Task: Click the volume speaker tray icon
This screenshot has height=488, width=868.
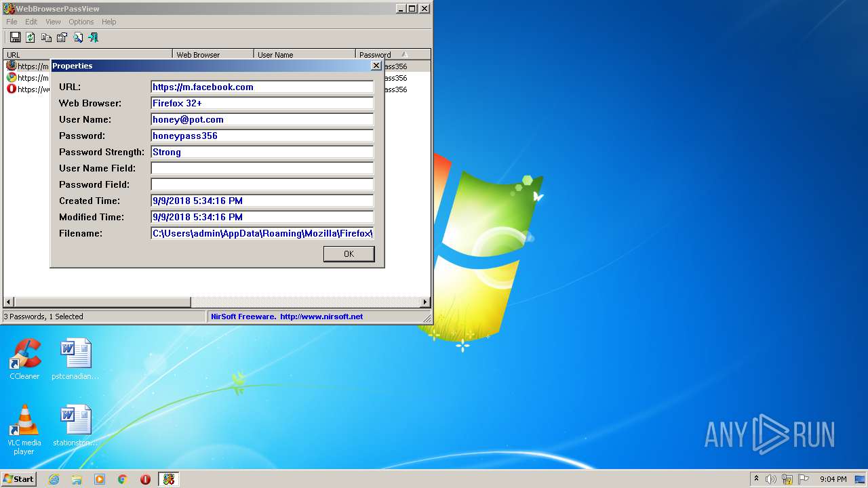Action: click(x=771, y=479)
